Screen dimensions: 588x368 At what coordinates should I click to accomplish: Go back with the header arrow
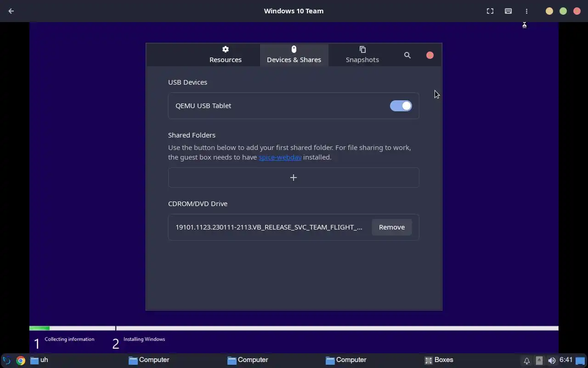click(x=11, y=11)
